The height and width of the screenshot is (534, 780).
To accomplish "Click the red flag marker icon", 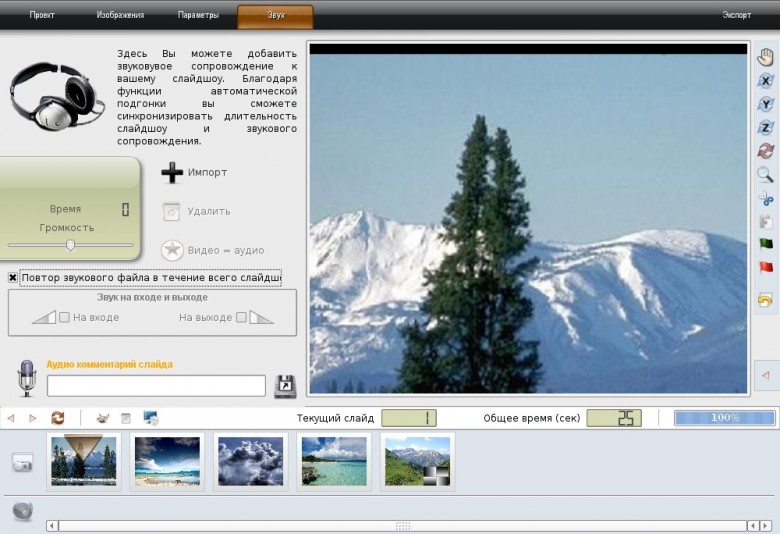I will coord(766,268).
